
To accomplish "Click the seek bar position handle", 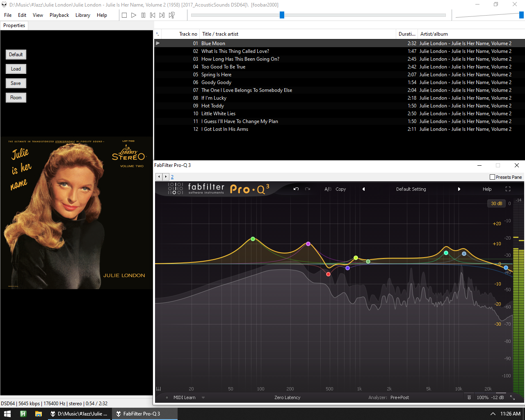I will coord(282,15).
